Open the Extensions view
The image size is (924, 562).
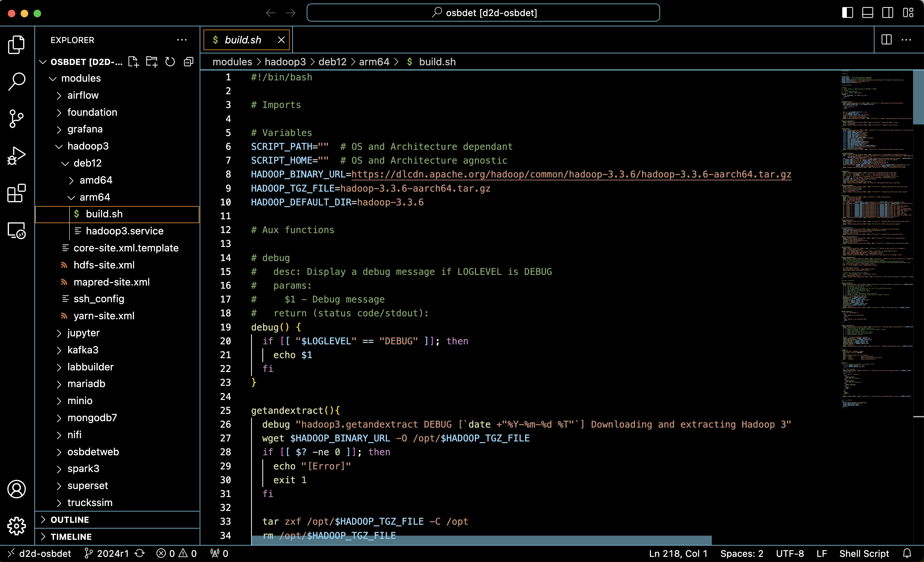[x=16, y=194]
